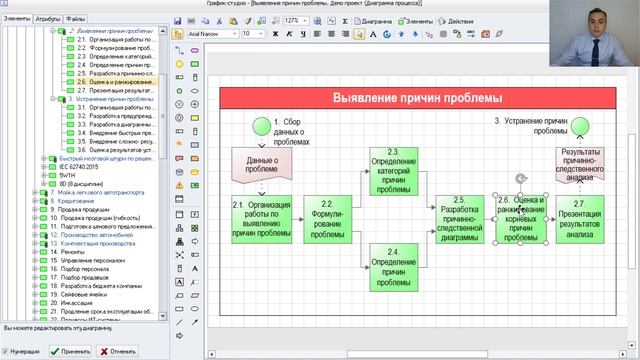Open the Действия toolbar menu
This screenshot has height=360, width=640.
pos(456,21)
